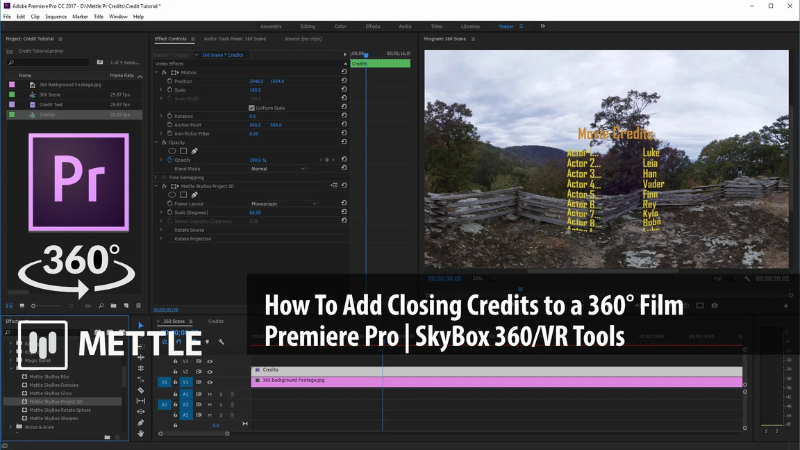Expand the Noise & Grain effects folder
This screenshot has width=800, height=450.
pos(11,426)
